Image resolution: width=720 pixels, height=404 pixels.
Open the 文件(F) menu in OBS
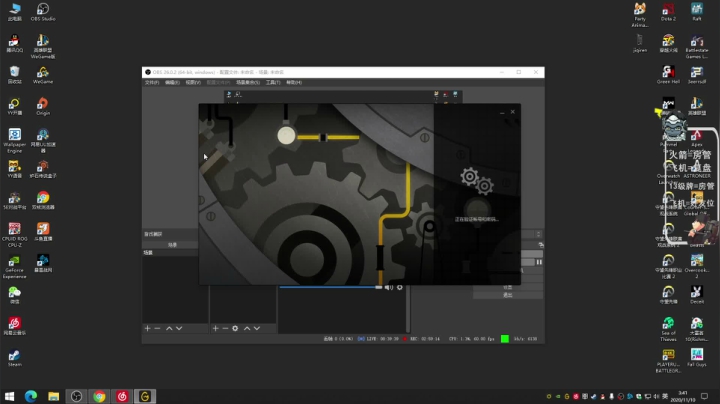(x=152, y=83)
